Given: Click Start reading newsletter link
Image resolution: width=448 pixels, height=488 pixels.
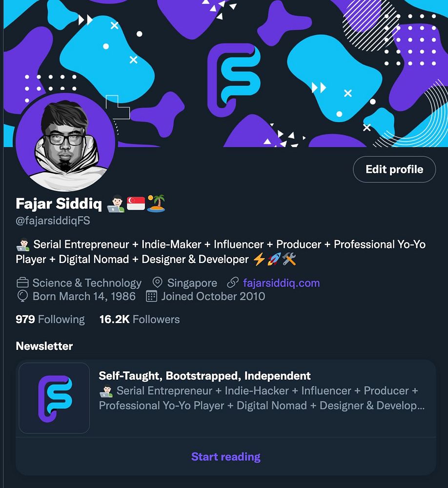Looking at the screenshot, I should [x=226, y=457].
